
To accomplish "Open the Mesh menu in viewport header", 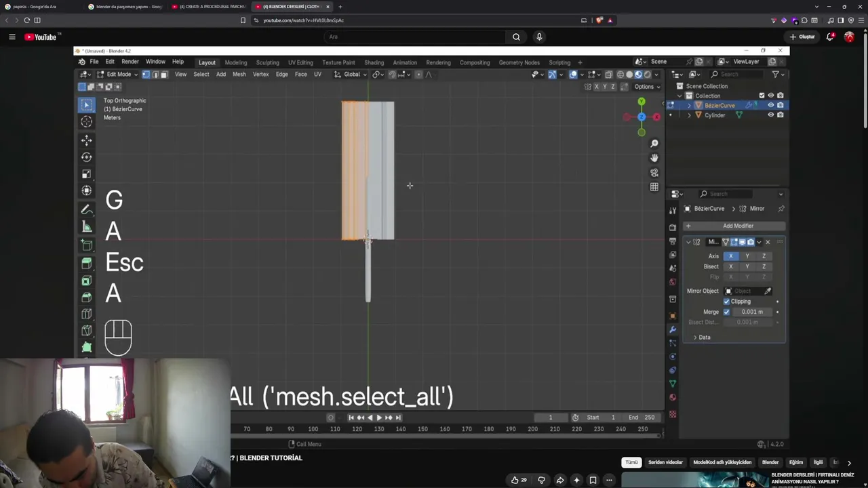I will pyautogui.click(x=239, y=75).
